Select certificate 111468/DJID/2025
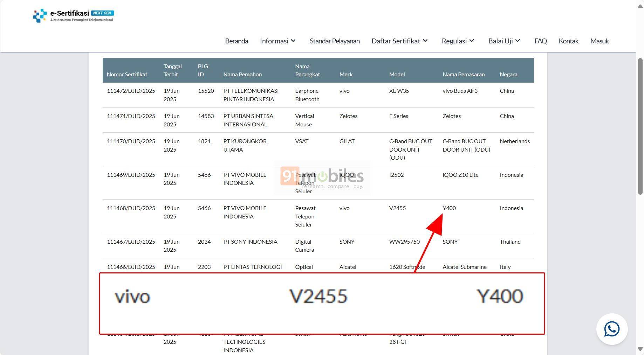Viewport: 644px width, 355px height. click(131, 208)
